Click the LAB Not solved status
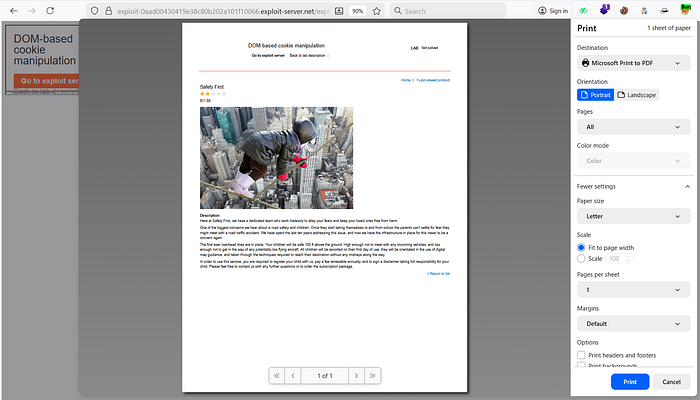The height and width of the screenshot is (400, 700). [425, 48]
